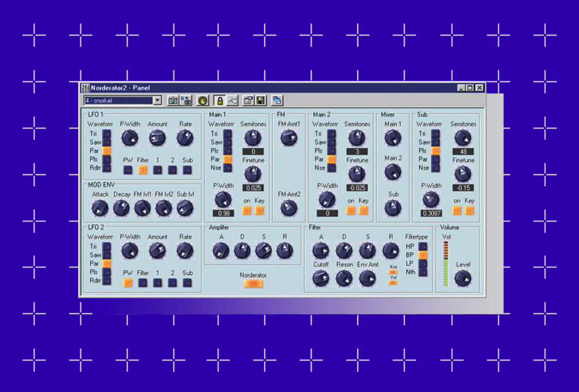
Task: Click the orange Norderator button
Action: 253,282
